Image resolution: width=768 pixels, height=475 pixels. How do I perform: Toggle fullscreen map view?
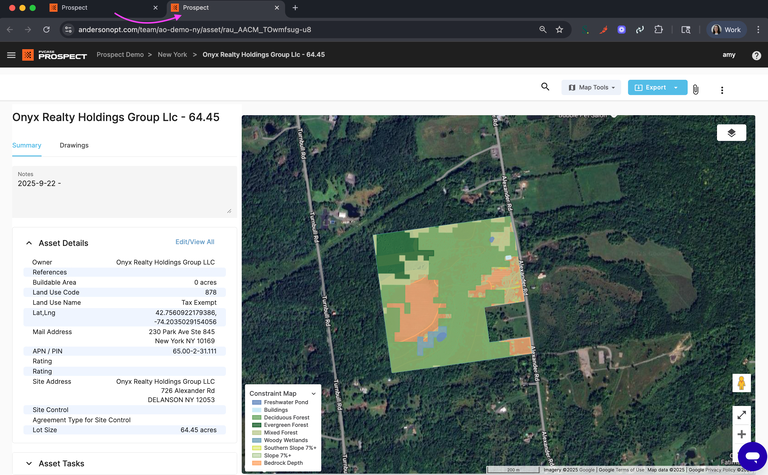pyautogui.click(x=742, y=414)
